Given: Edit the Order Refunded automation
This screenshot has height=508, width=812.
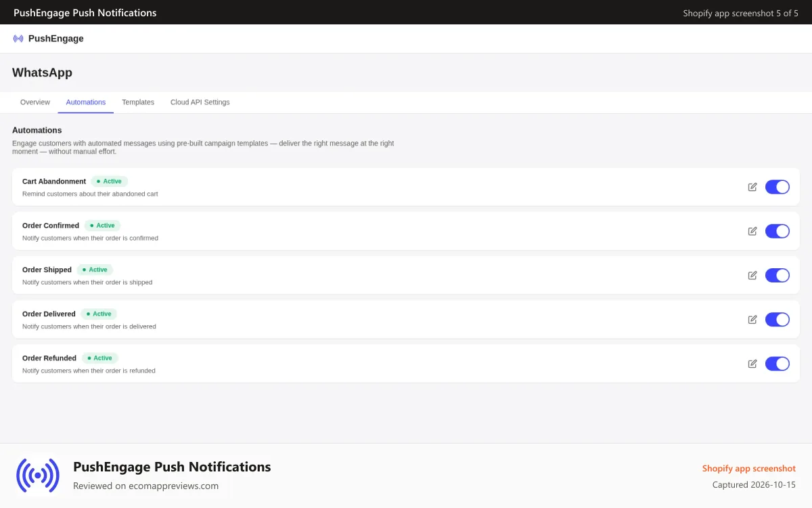Looking at the screenshot, I should pos(752,364).
